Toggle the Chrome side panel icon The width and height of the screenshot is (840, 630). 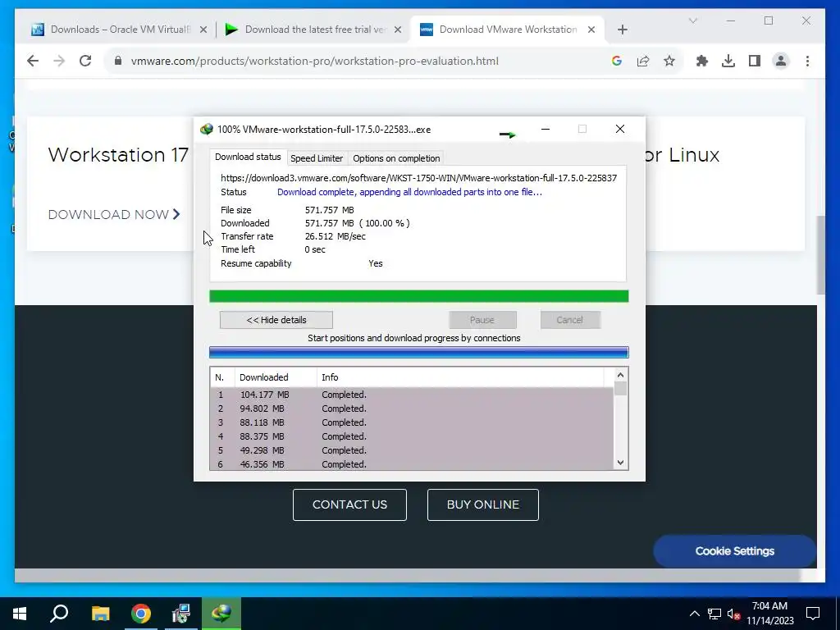755,61
